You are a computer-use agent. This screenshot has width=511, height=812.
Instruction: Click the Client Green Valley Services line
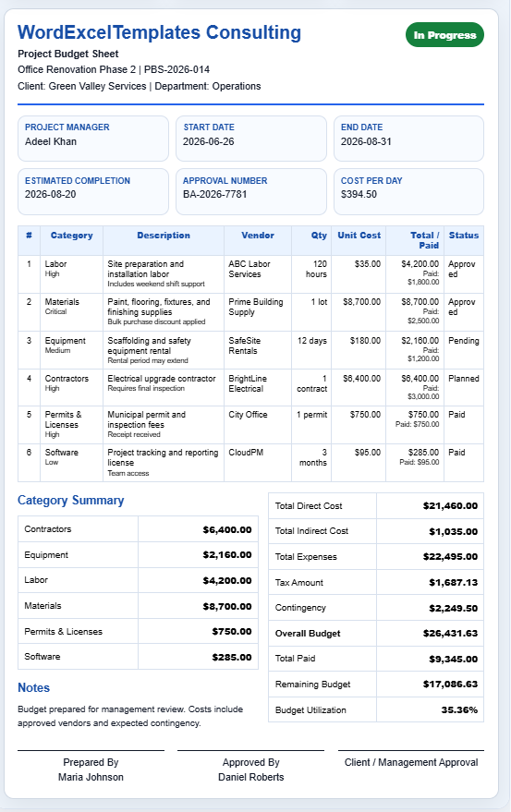pyautogui.click(x=139, y=86)
